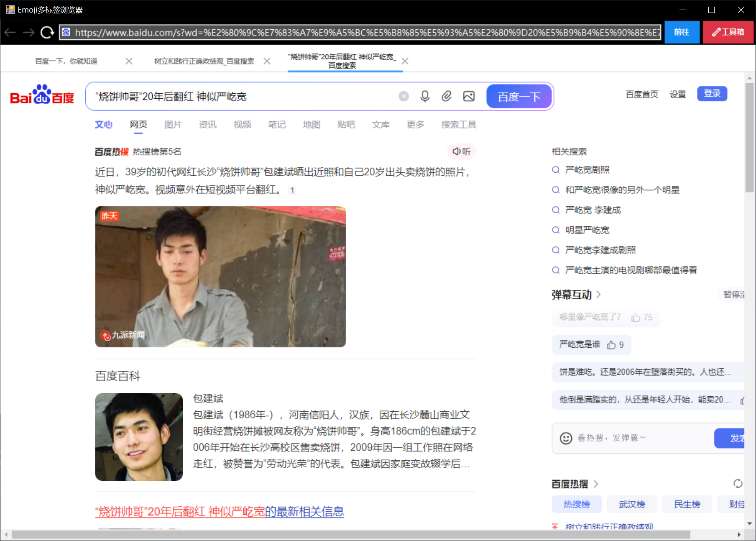Like the 严屹宽是谁 comment thumbs-up
The width and height of the screenshot is (756, 541).
pyautogui.click(x=611, y=345)
